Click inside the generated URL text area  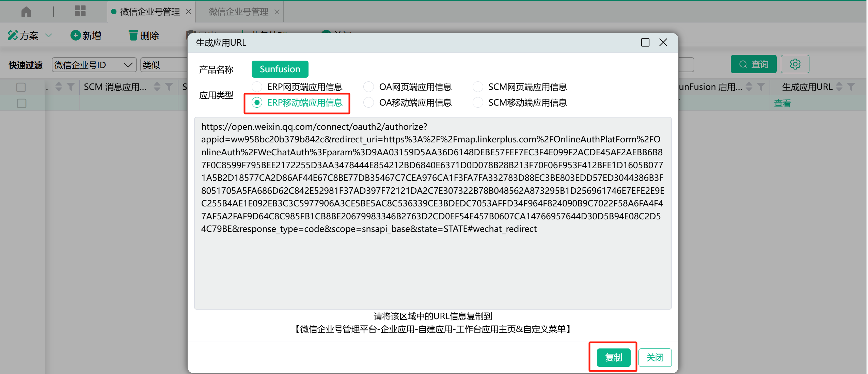point(432,266)
